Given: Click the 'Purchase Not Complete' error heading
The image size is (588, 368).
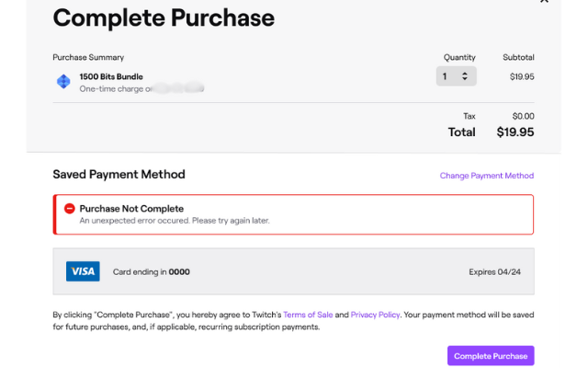Looking at the screenshot, I should [x=131, y=209].
